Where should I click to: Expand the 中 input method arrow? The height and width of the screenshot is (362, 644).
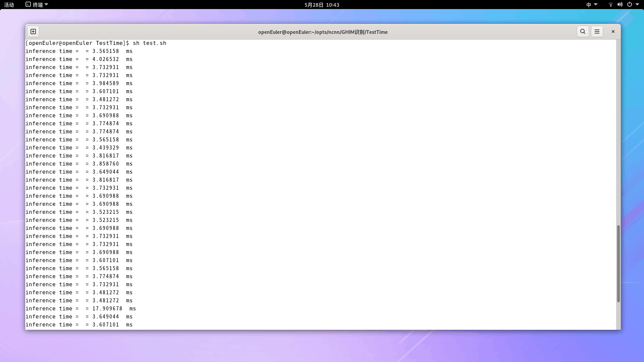point(596,5)
